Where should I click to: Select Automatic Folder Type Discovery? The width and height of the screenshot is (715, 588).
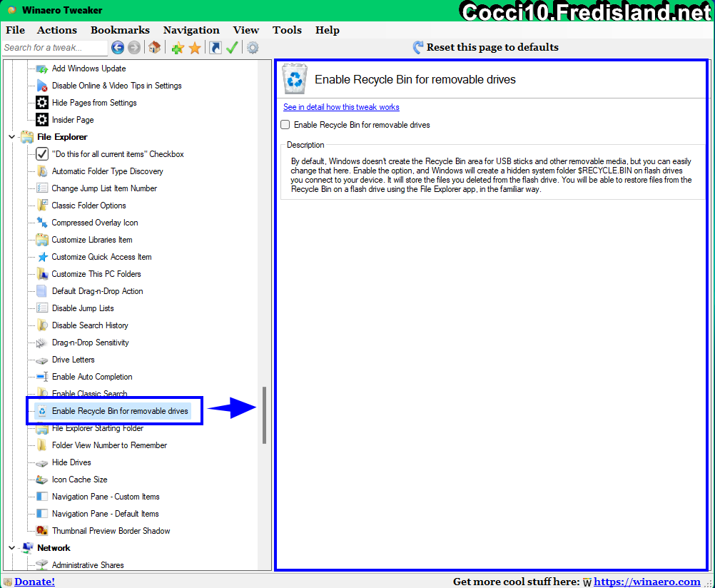tap(107, 171)
